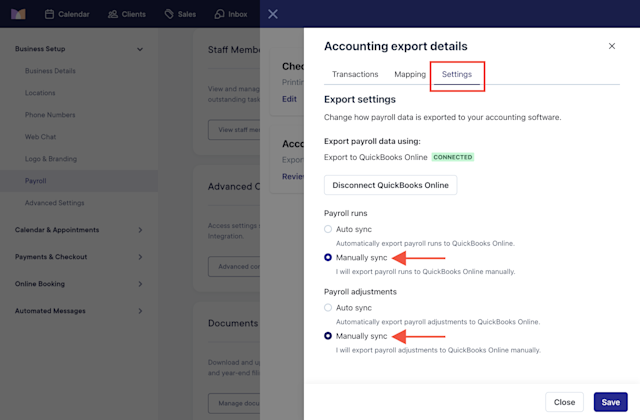
Task: Select the Settings tab
Action: pyautogui.click(x=457, y=74)
